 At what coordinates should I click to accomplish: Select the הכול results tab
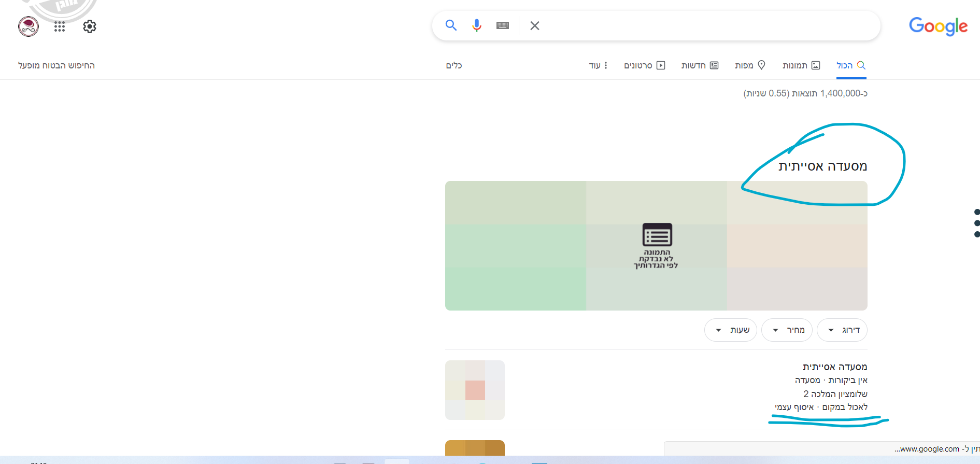click(851, 65)
